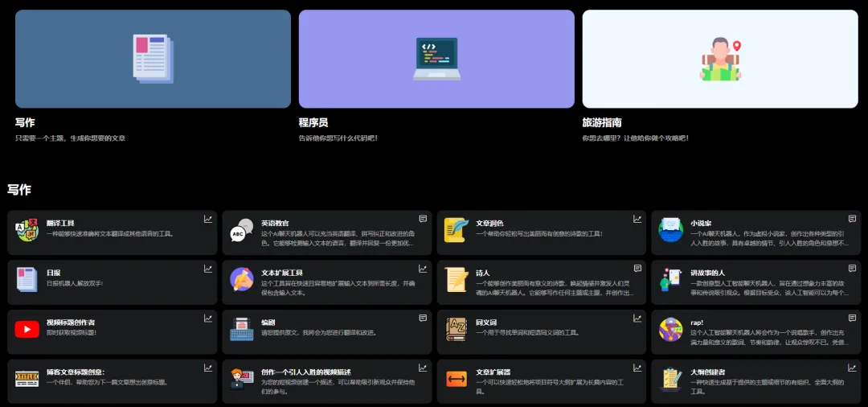Click the trend chart icon on 大纲创建者 card

(852, 368)
